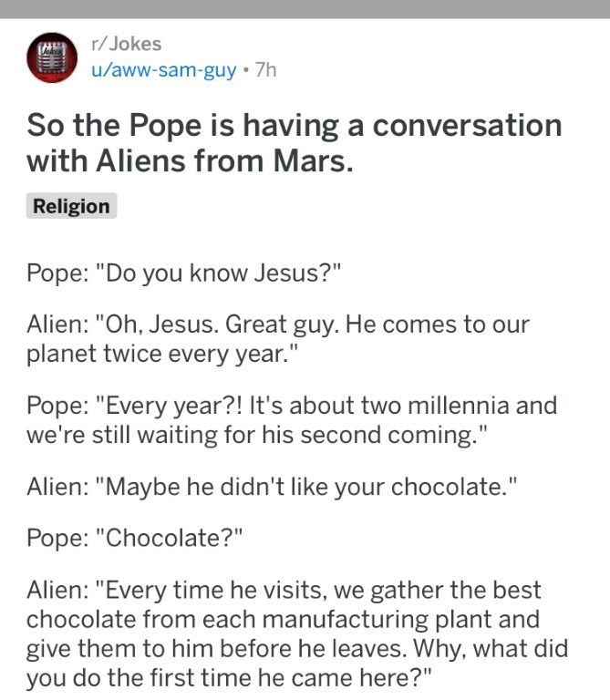Click the line "still waiting for his second coming"
The height and width of the screenshot is (700, 610).
coord(257,435)
